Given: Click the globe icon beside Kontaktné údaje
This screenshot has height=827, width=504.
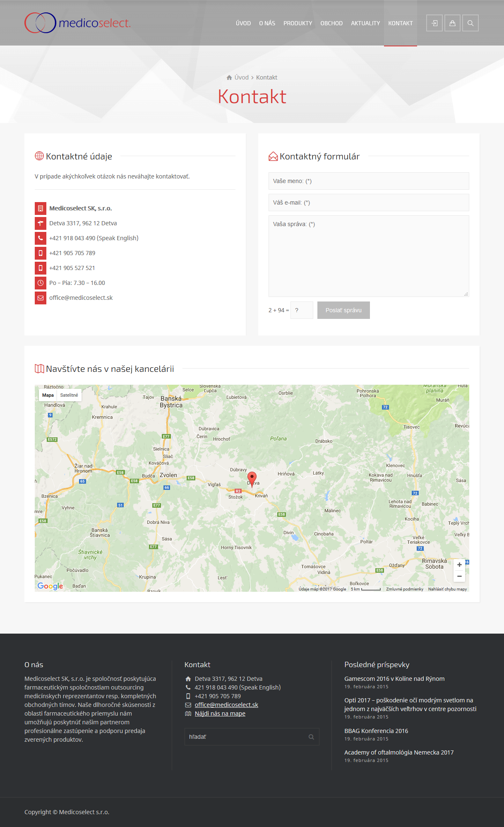Looking at the screenshot, I should pyautogui.click(x=39, y=156).
